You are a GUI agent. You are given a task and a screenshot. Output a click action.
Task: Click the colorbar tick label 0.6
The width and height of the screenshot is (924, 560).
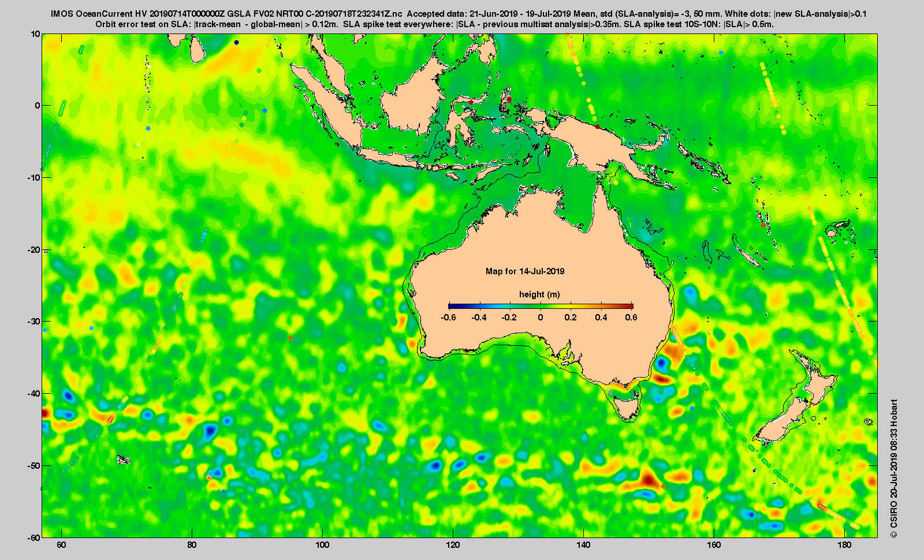tap(631, 318)
